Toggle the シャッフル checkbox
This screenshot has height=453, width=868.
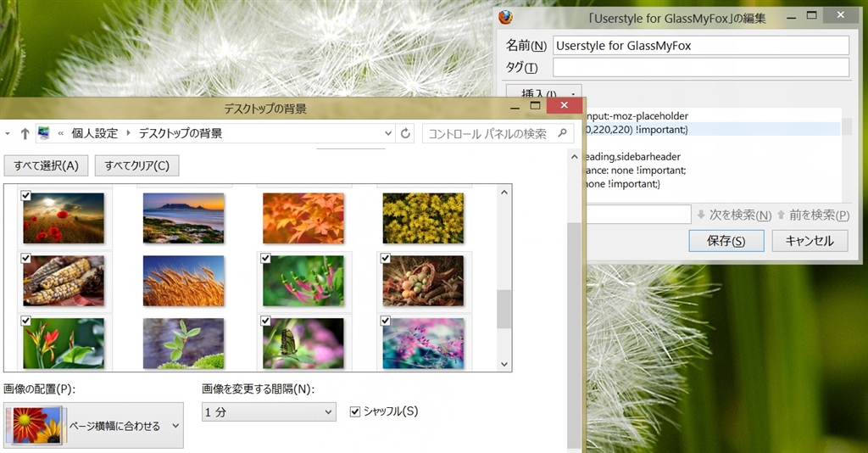(355, 411)
